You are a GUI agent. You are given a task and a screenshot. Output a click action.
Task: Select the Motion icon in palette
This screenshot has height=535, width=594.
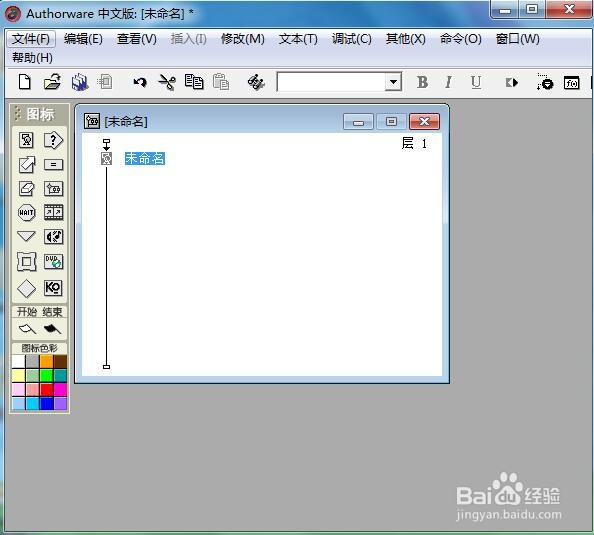tap(27, 164)
